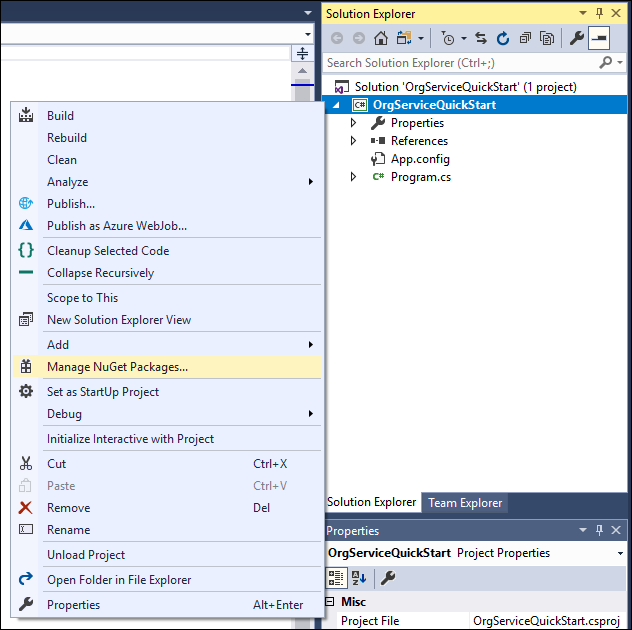
Task: Click the Search Solution Explorer input field
Action: point(462,62)
